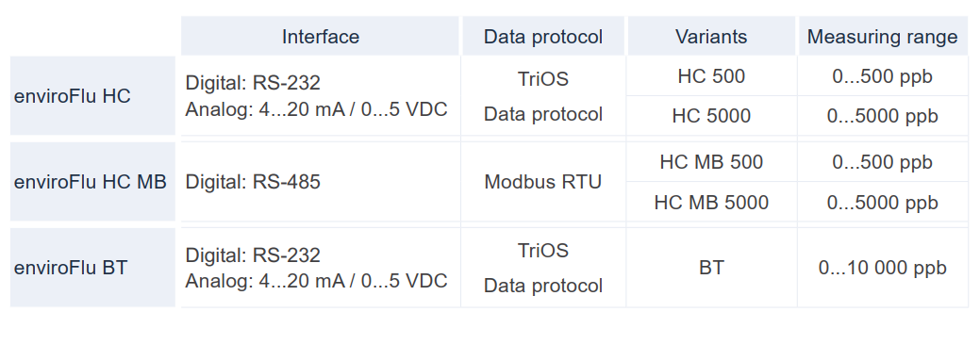Screen dimensions: 980x345
Task: Click the HC MB 5000 variant cell
Action: [711, 202]
